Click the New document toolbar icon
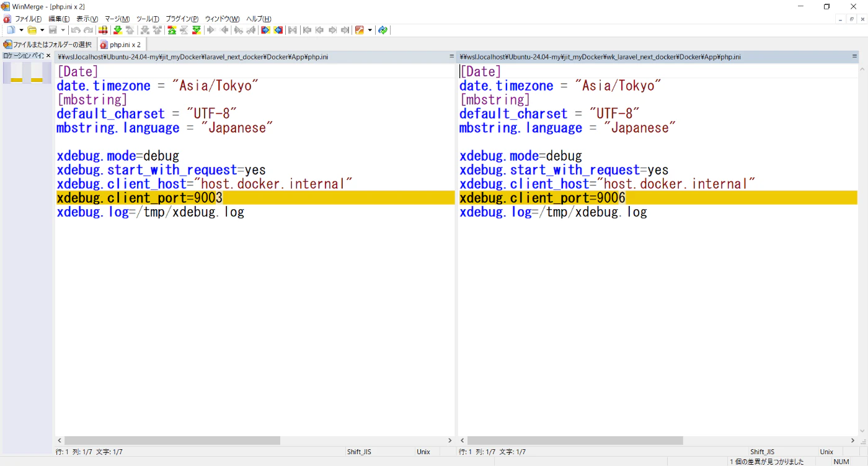This screenshot has width=868, height=466. click(x=11, y=30)
